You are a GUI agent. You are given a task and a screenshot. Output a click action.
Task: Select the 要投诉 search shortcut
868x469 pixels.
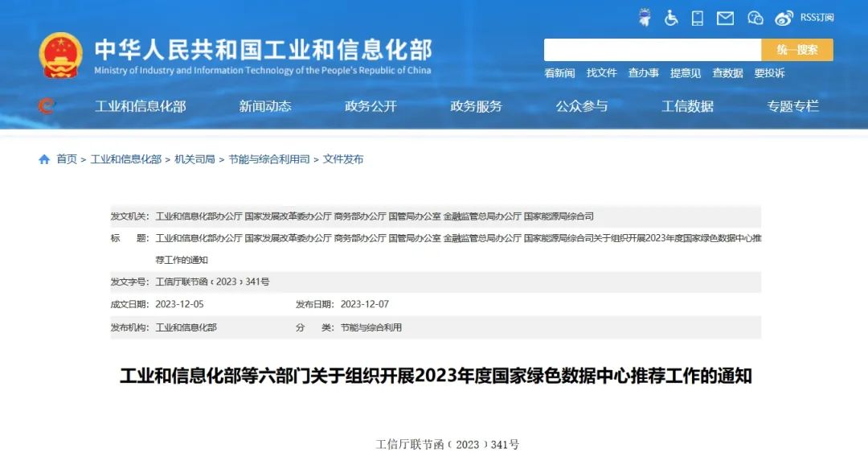point(769,73)
